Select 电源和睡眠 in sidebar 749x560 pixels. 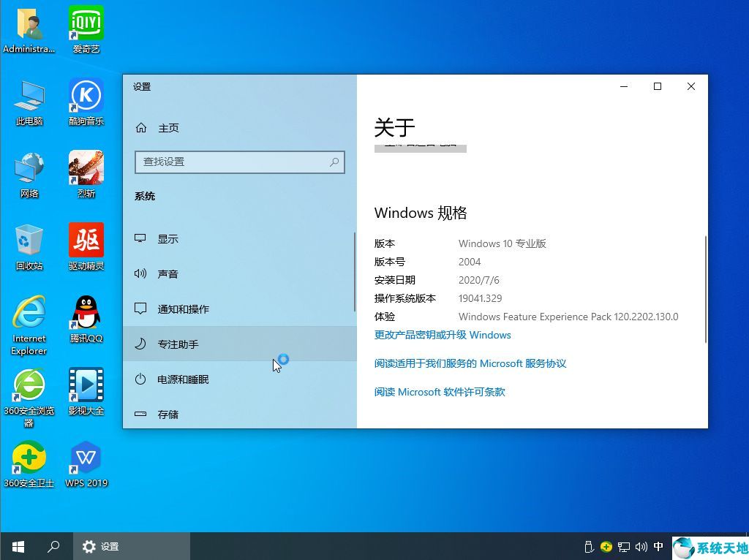[x=239, y=379]
